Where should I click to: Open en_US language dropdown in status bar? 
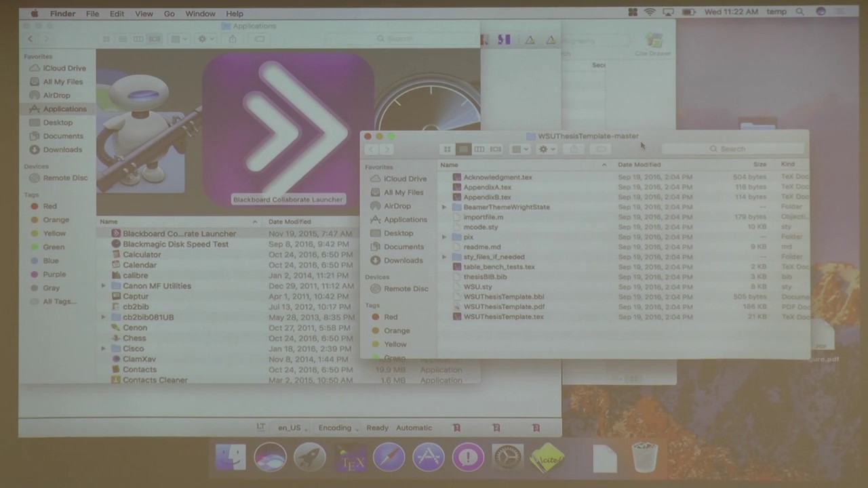tap(292, 428)
